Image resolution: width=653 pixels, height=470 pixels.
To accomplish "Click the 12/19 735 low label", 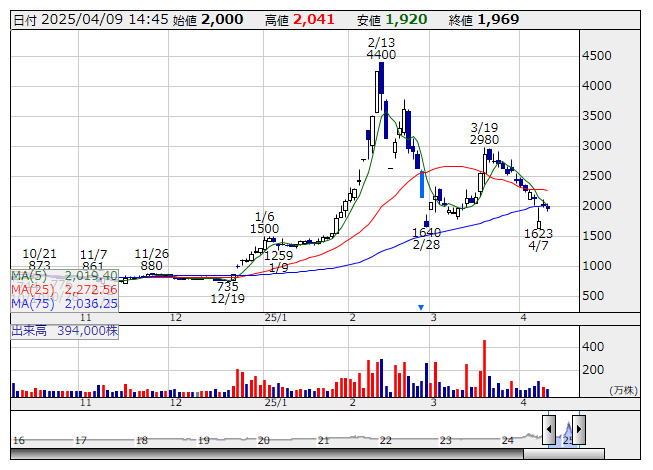I will (228, 292).
